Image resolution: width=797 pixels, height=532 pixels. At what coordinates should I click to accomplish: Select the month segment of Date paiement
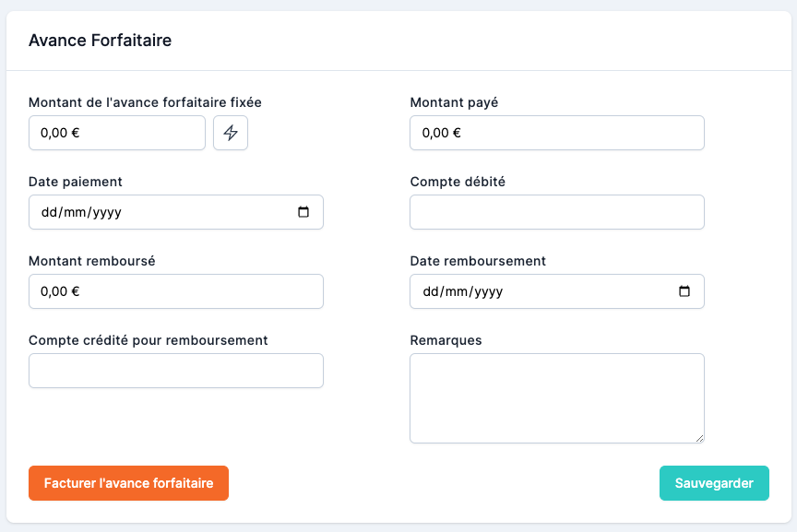tap(75, 212)
